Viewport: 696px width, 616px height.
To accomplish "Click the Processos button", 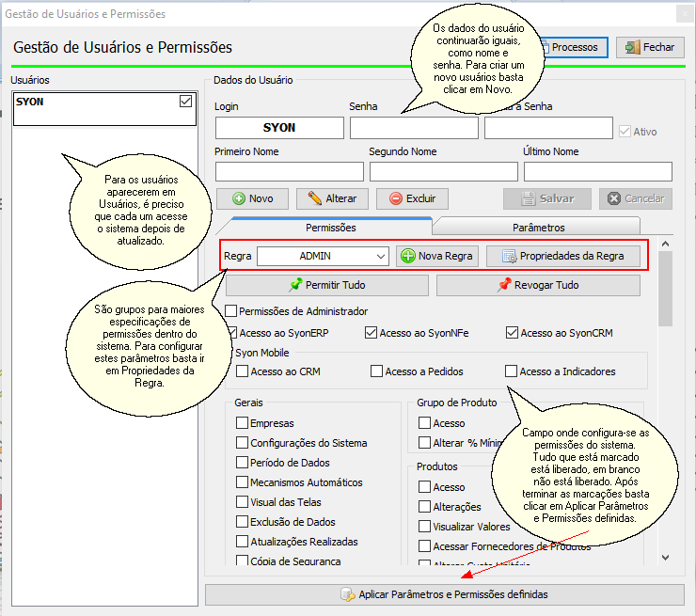I will coord(573,47).
